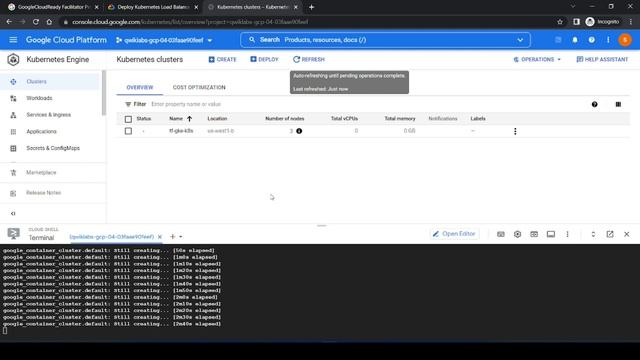This screenshot has width=640, height=360.
Task: Sort by the Status column header
Action: (x=144, y=119)
